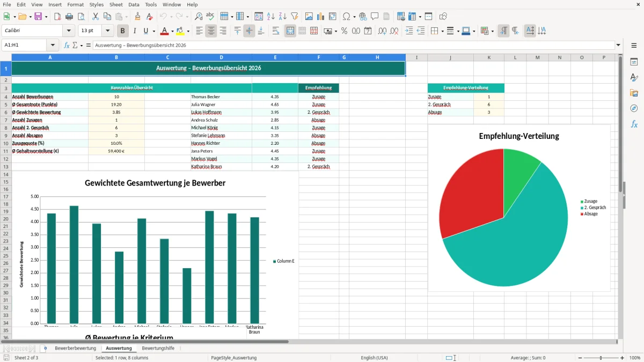Expand the font color dropdown arrow
This screenshot has height=362, width=644.
(172, 31)
